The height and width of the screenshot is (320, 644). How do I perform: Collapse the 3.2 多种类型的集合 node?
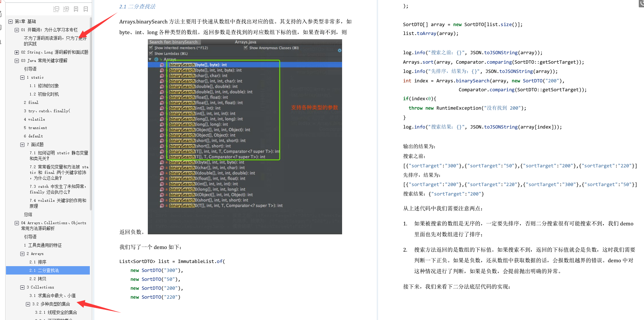[28, 304]
